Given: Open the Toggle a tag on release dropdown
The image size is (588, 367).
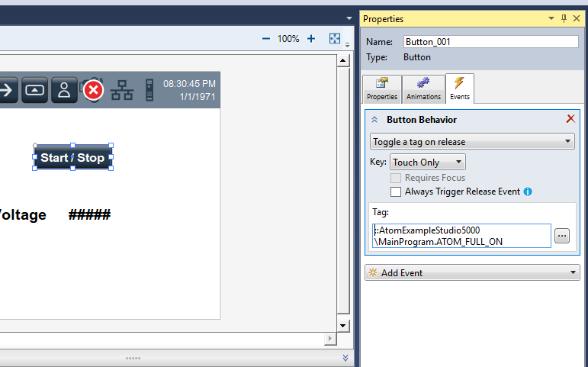Looking at the screenshot, I should click(x=472, y=141).
